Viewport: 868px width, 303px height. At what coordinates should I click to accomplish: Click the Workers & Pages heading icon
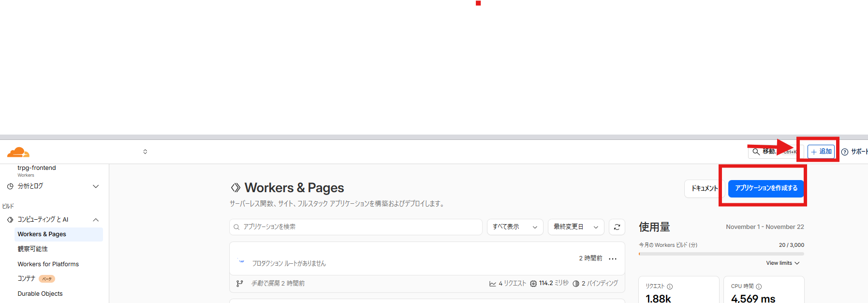(x=235, y=187)
